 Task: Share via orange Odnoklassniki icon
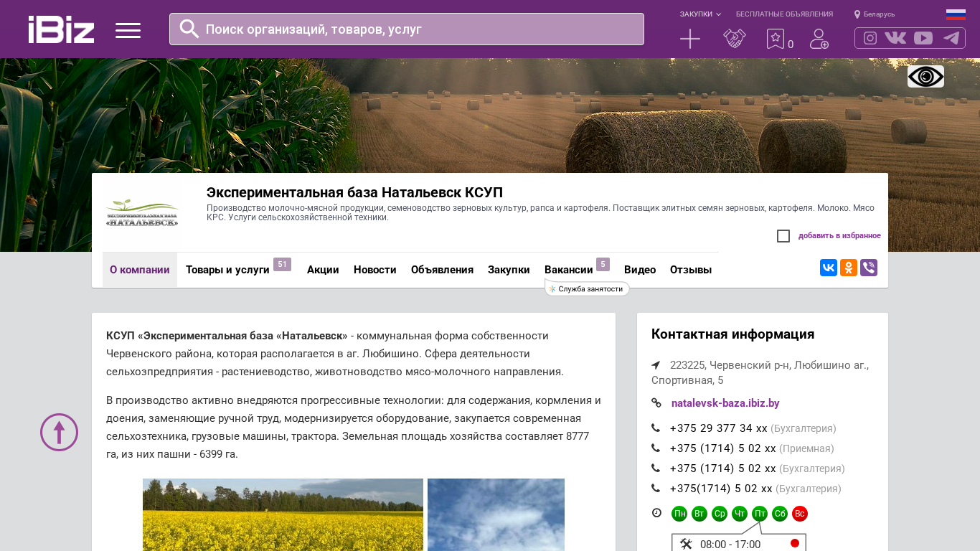[x=849, y=268]
